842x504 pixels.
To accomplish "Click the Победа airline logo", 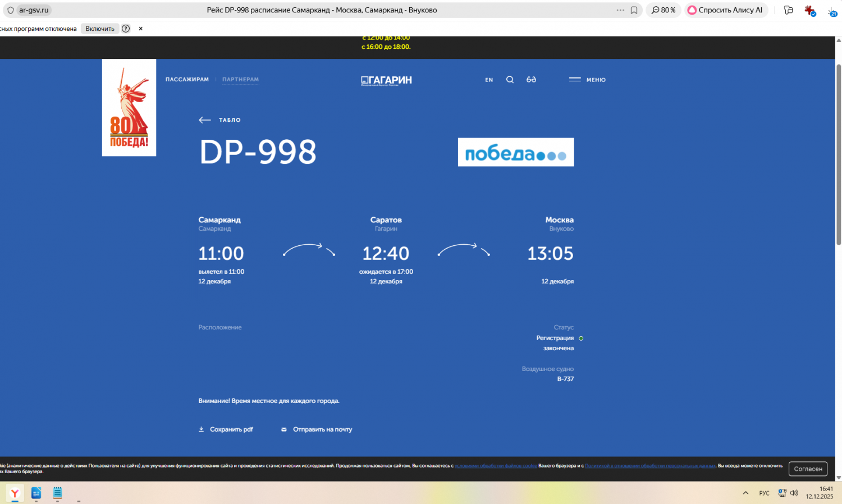I will [516, 152].
